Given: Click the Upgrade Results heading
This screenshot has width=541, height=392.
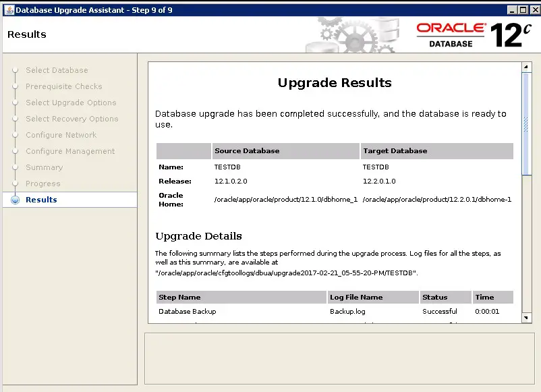Looking at the screenshot, I should pos(335,83).
